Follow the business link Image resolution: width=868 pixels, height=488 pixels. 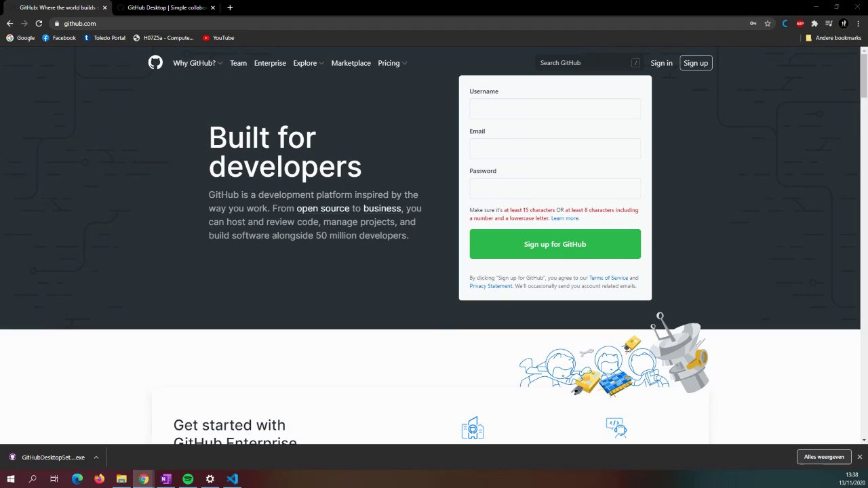coord(382,209)
